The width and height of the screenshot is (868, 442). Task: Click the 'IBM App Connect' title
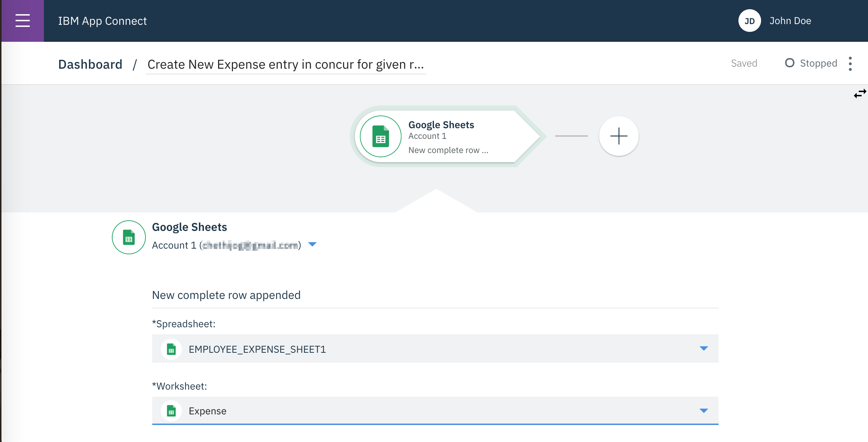102,21
